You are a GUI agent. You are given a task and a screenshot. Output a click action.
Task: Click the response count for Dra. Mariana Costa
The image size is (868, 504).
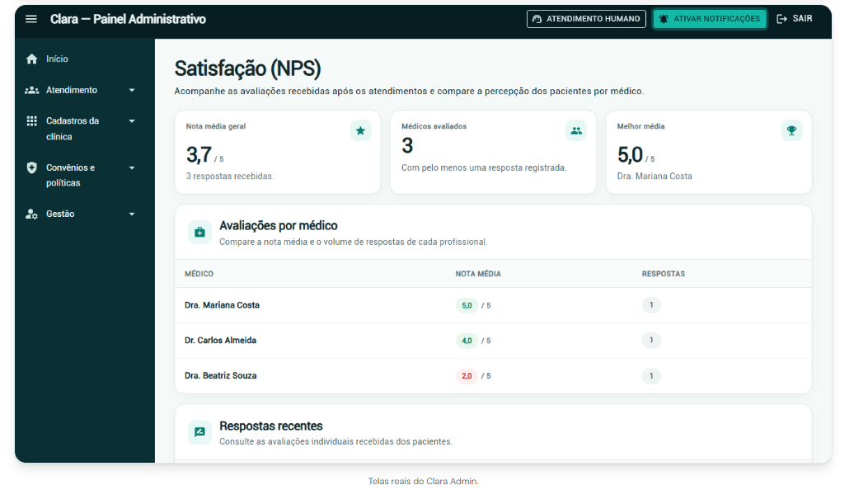(651, 305)
